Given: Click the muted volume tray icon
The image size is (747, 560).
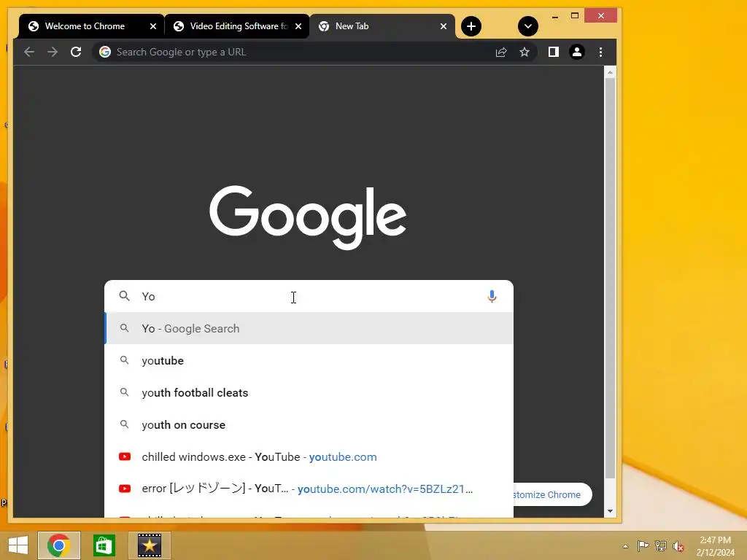Looking at the screenshot, I should (678, 546).
